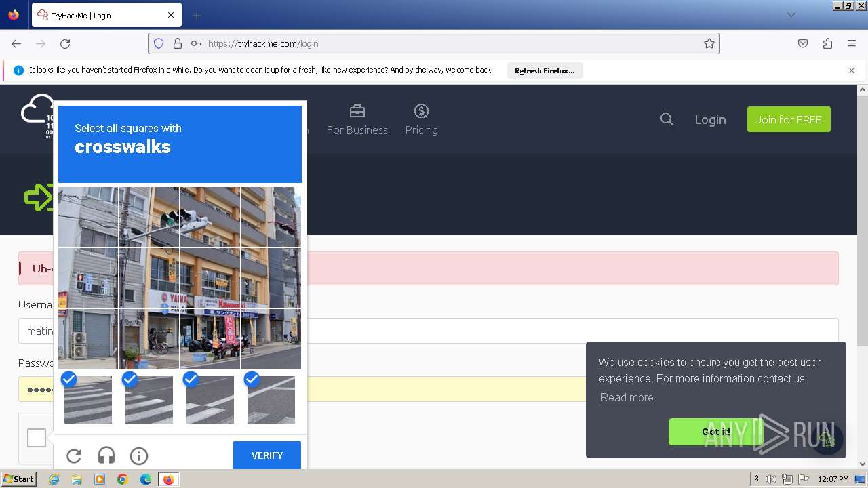
Task: Deselect the third checked crosswalk tile
Action: click(x=210, y=400)
